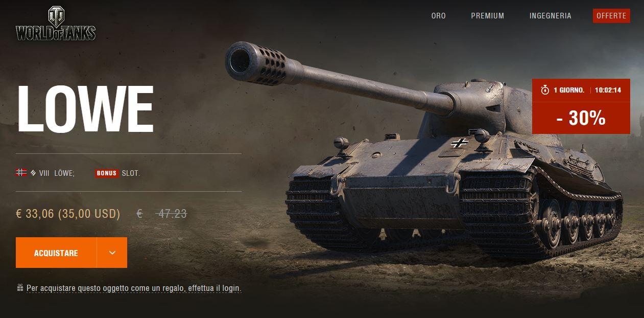Screen dimensions: 644x318
Task: Select the red OFFERTE tab
Action: point(611,16)
